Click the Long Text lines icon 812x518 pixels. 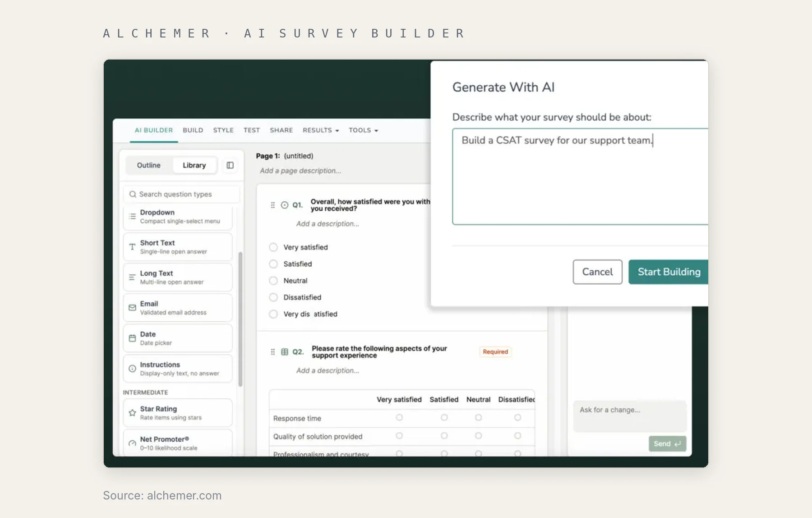tap(132, 277)
